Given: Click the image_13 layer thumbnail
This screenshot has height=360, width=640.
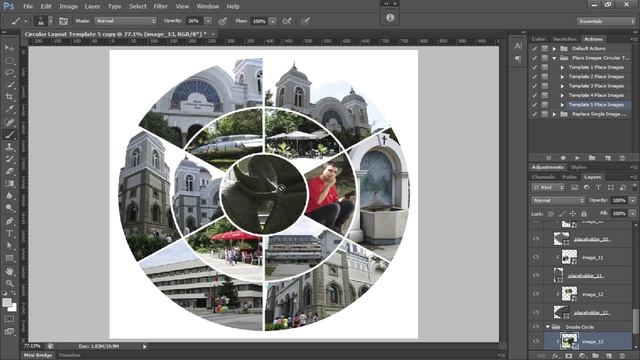Looking at the screenshot, I should pos(569,341).
